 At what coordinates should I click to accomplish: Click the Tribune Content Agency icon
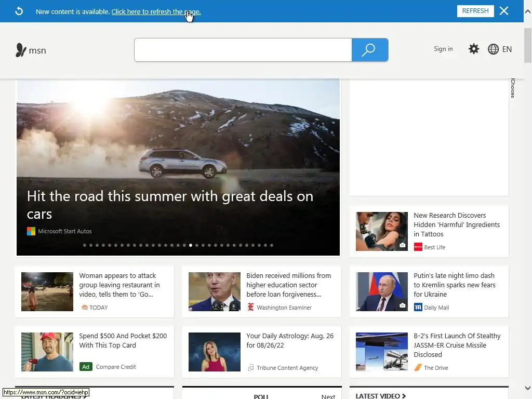click(x=251, y=367)
